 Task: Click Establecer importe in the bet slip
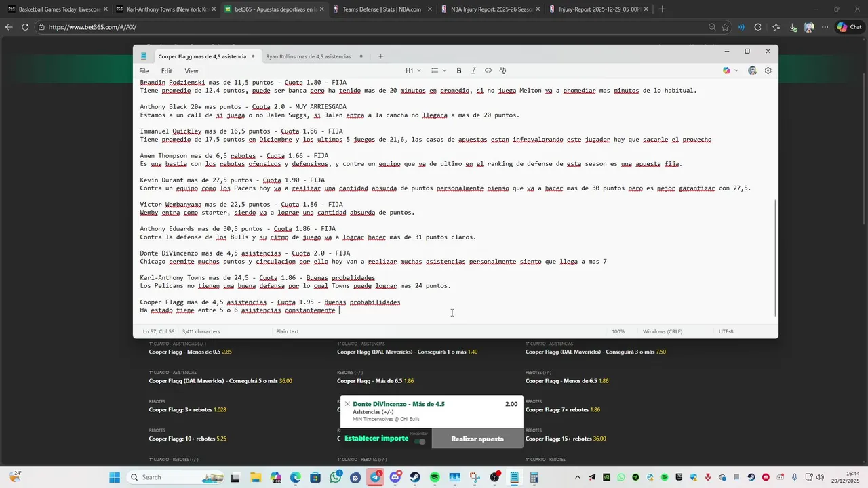(376, 439)
